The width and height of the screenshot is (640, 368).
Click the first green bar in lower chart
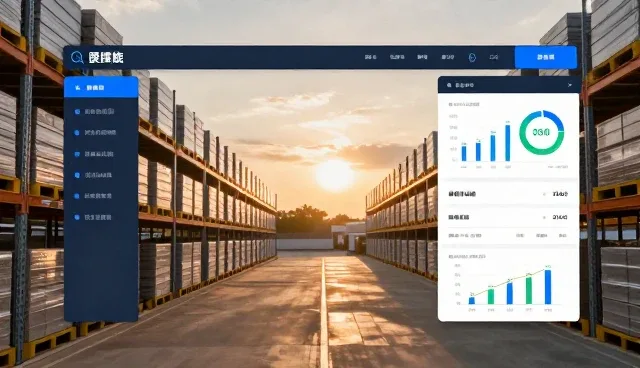tap(491, 297)
